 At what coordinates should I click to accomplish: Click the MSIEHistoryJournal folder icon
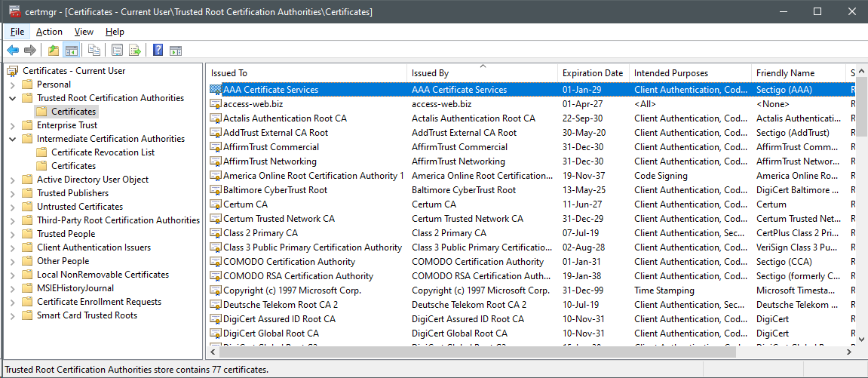27,288
